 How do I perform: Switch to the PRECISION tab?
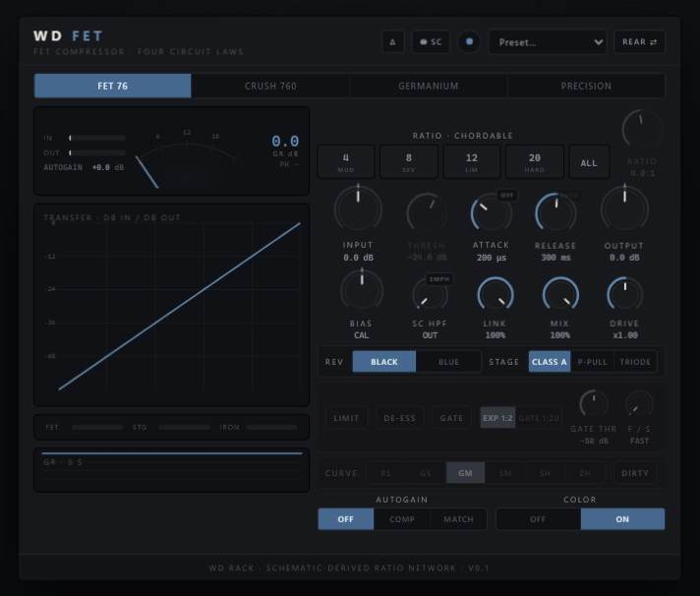(586, 86)
